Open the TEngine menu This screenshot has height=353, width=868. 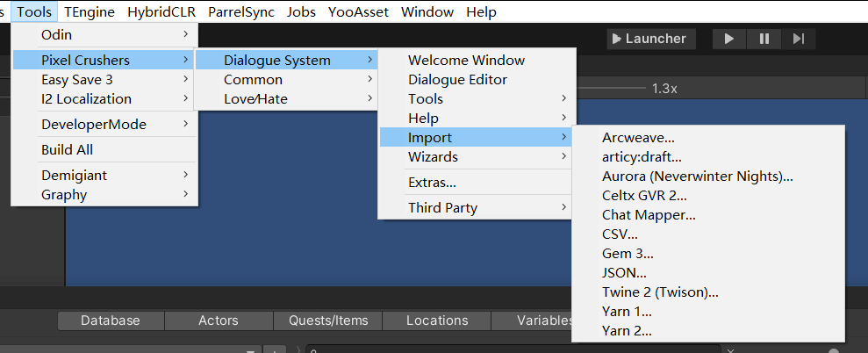[x=90, y=11]
